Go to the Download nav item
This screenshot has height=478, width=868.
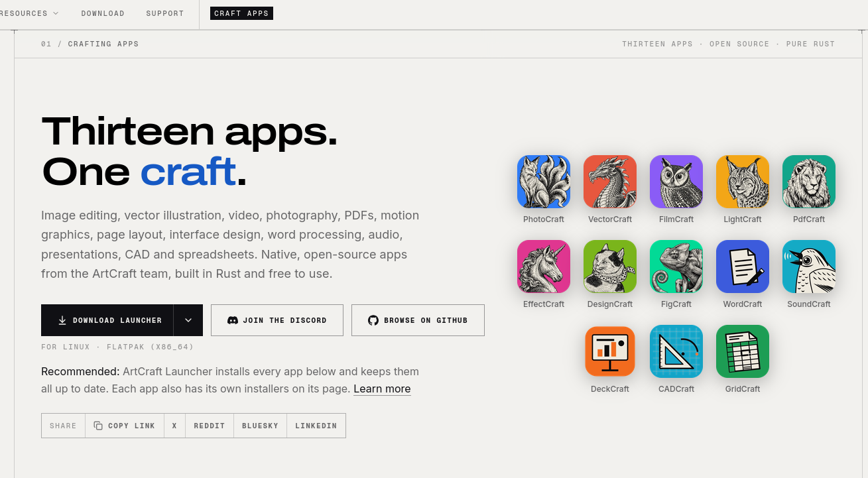[103, 13]
